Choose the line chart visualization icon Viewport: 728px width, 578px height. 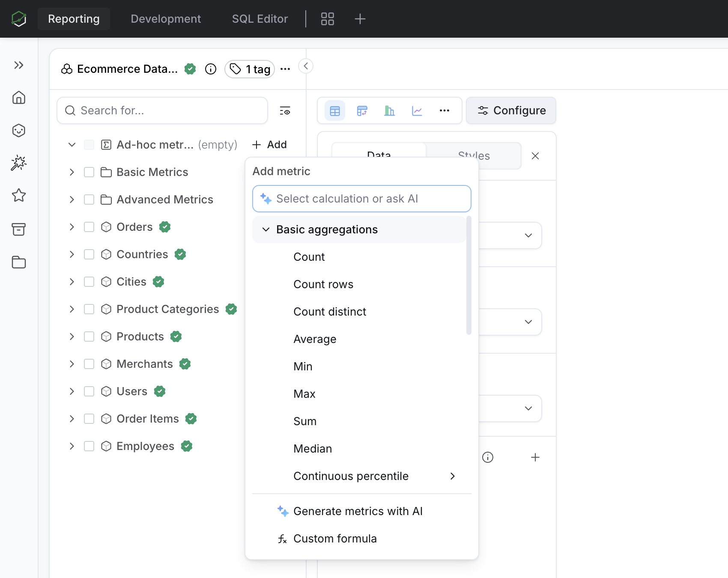point(417,111)
